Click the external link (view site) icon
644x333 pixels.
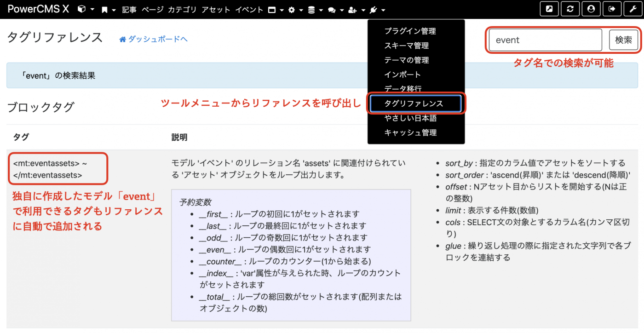(x=549, y=9)
